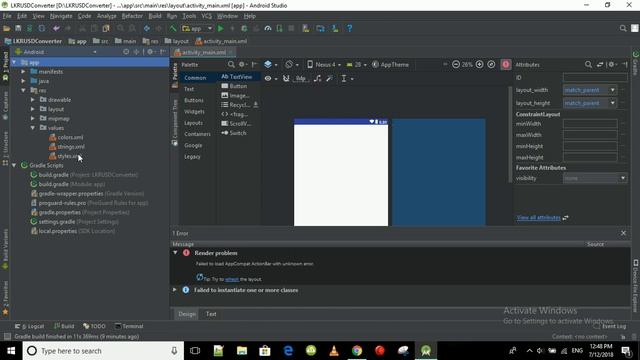The width and height of the screenshot is (640, 360).
Task: Open Palette settings gear icon
Action: point(242,64)
